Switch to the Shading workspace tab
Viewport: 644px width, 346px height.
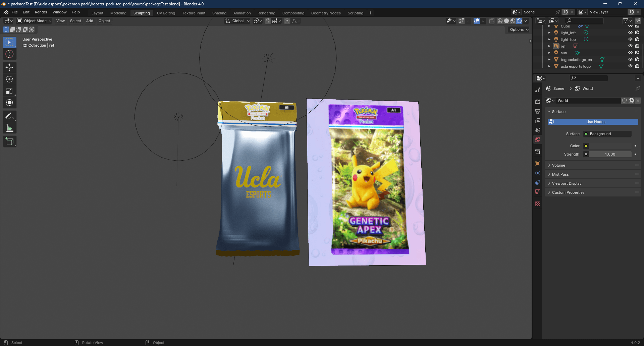[x=219, y=13]
